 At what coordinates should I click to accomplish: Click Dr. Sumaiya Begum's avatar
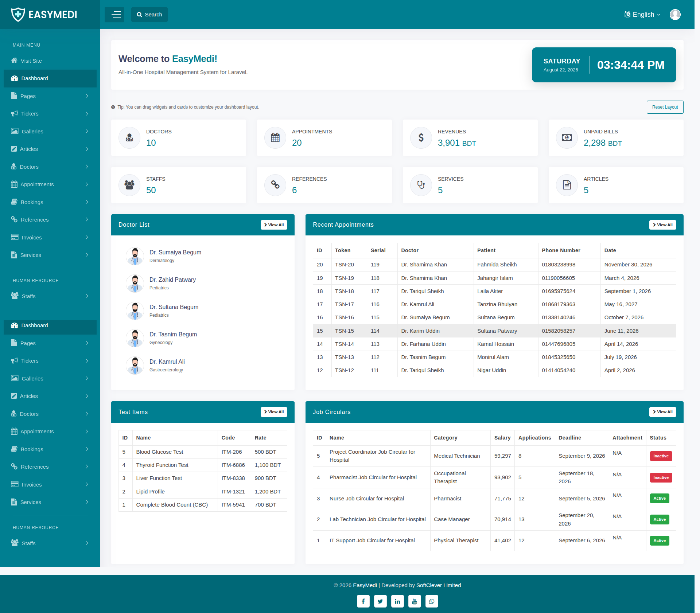click(135, 256)
